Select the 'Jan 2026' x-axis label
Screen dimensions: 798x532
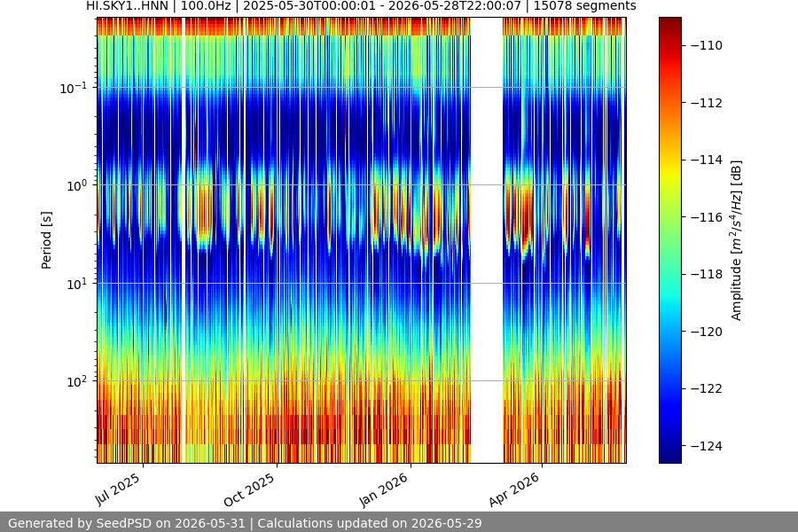pos(384,489)
